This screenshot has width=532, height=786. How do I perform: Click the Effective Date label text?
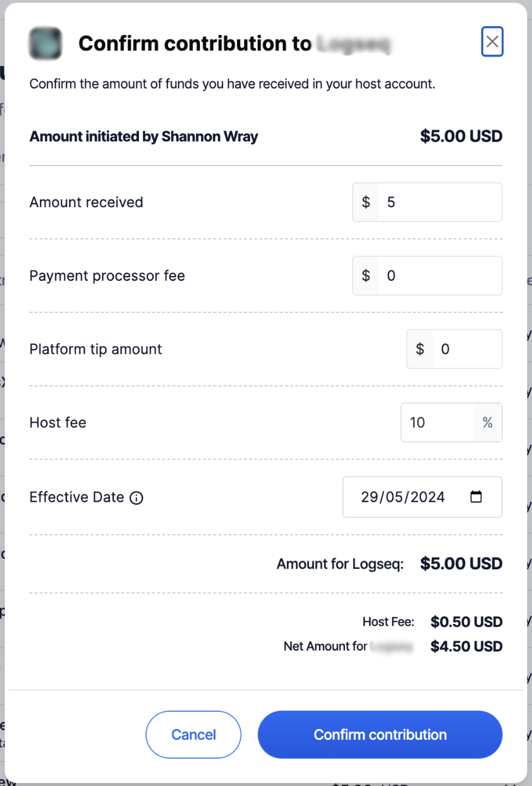[x=77, y=497]
